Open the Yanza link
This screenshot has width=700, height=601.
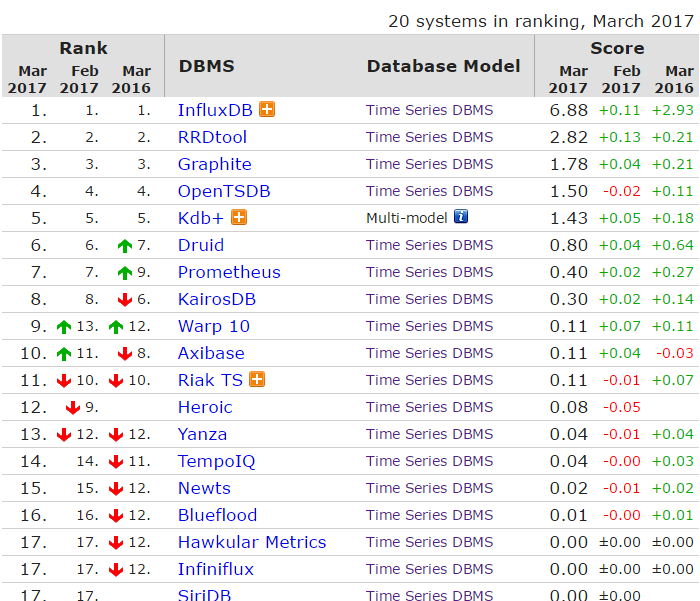(x=202, y=434)
